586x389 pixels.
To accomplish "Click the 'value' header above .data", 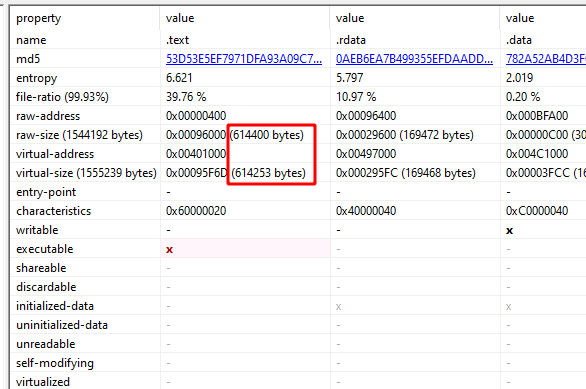I will [520, 18].
